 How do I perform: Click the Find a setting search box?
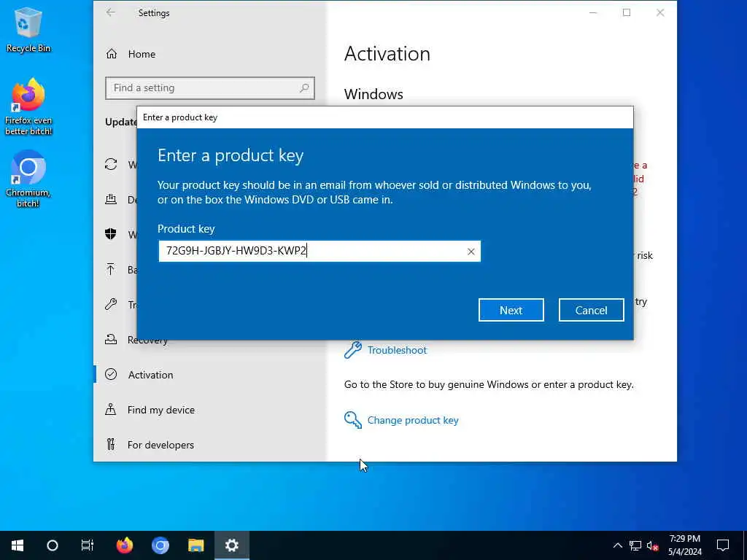209,88
